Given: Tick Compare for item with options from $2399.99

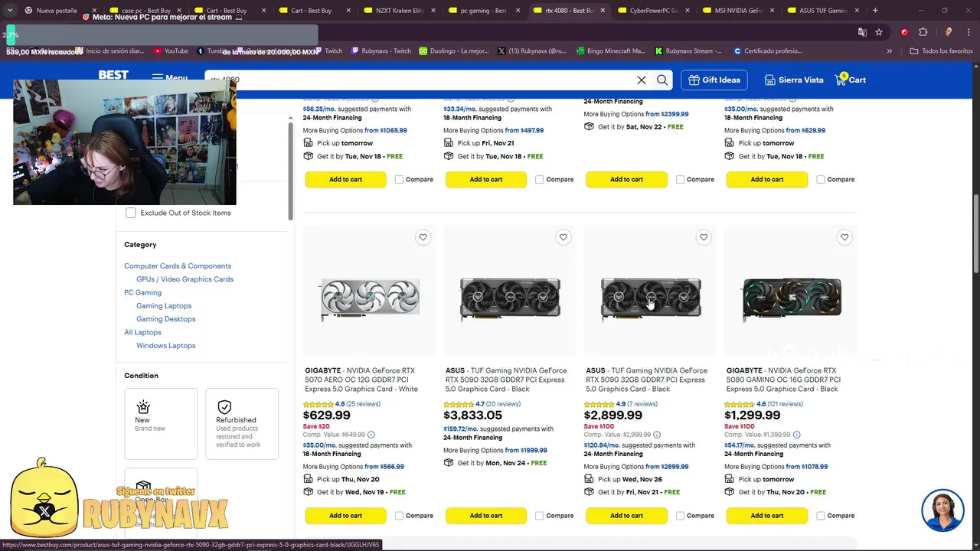Looking at the screenshot, I should (x=680, y=180).
